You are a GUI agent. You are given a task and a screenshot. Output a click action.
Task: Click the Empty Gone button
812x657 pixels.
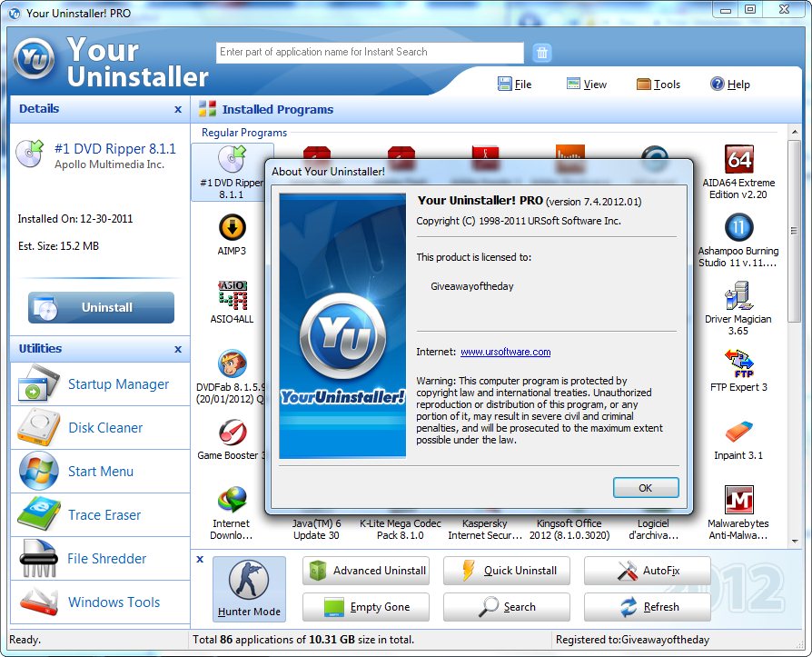[366, 607]
